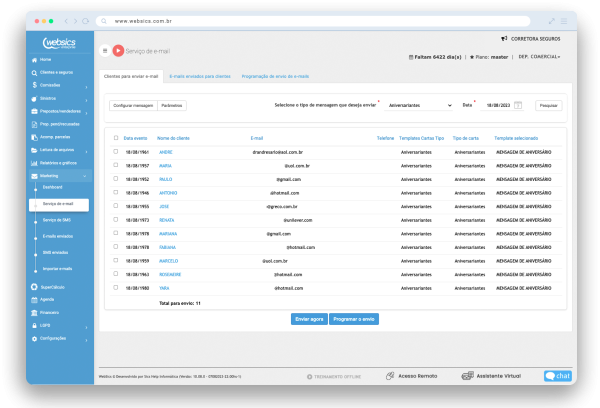Click the Sinistros icon in sidebar
The width and height of the screenshot is (600, 408).
34,99
